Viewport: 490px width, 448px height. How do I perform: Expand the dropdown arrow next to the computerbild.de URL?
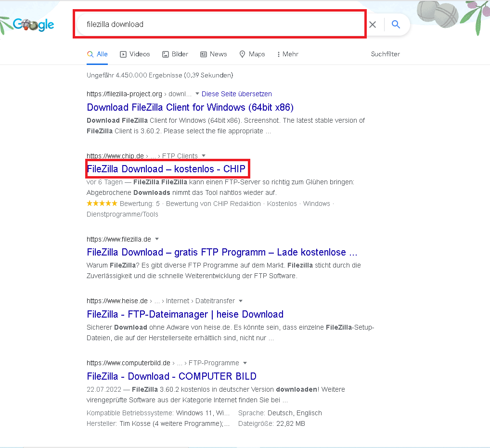click(x=245, y=363)
